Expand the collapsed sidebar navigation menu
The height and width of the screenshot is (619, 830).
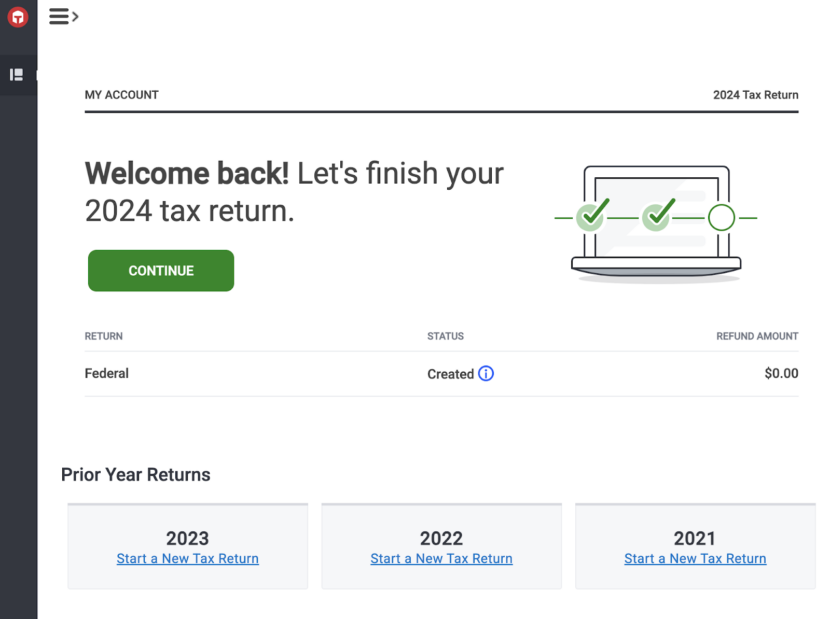[x=60, y=16]
